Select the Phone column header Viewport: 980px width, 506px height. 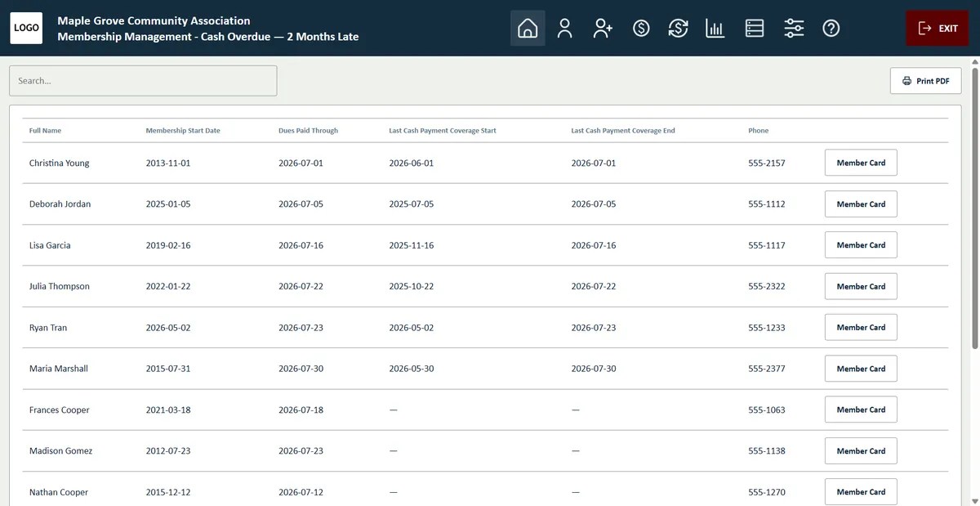tap(758, 131)
